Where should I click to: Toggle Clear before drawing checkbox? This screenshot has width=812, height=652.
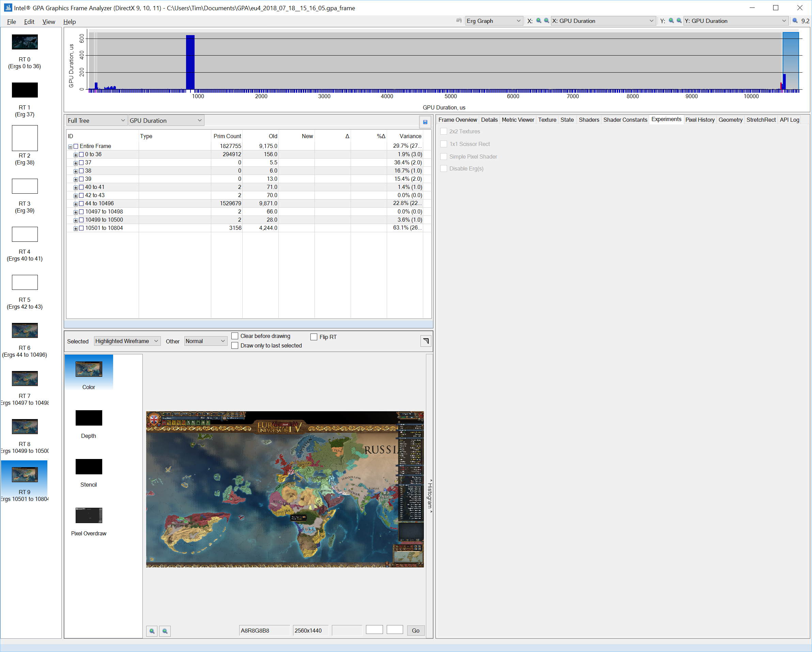pos(235,336)
